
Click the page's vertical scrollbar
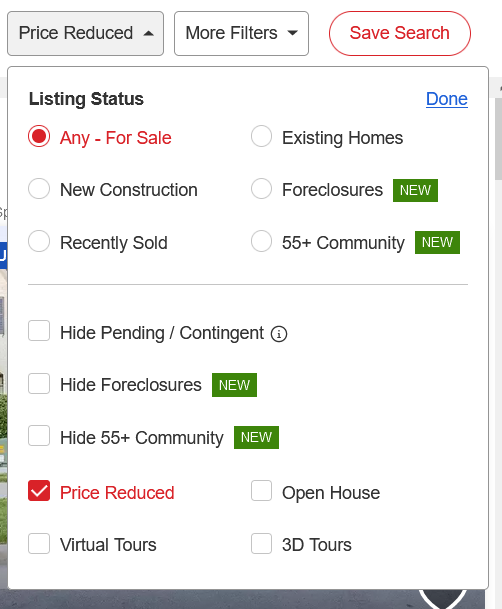[x=499, y=139]
